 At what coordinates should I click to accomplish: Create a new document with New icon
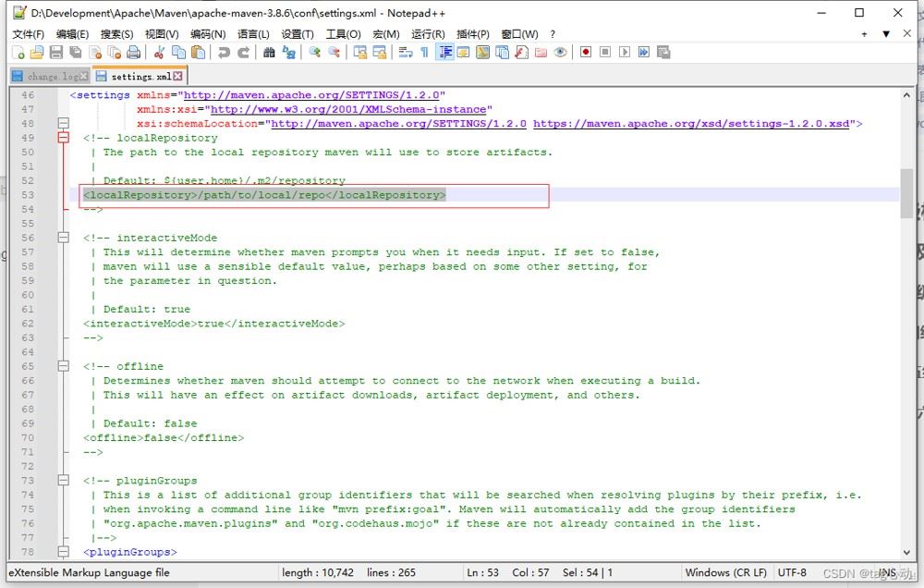tap(18, 53)
